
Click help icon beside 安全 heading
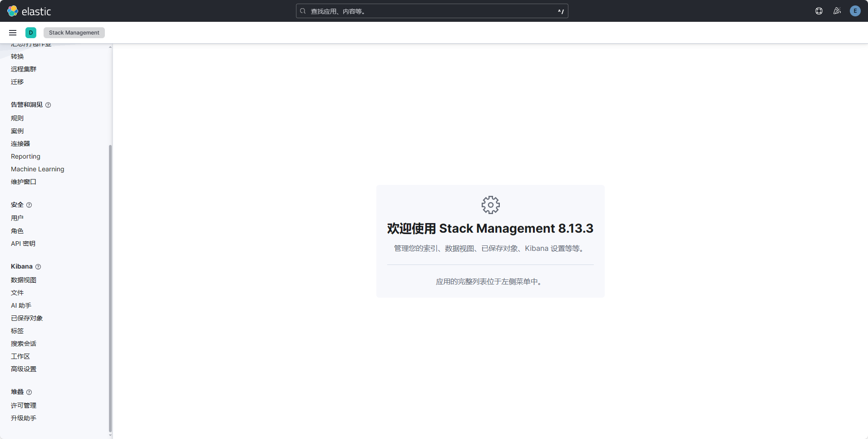[29, 205]
